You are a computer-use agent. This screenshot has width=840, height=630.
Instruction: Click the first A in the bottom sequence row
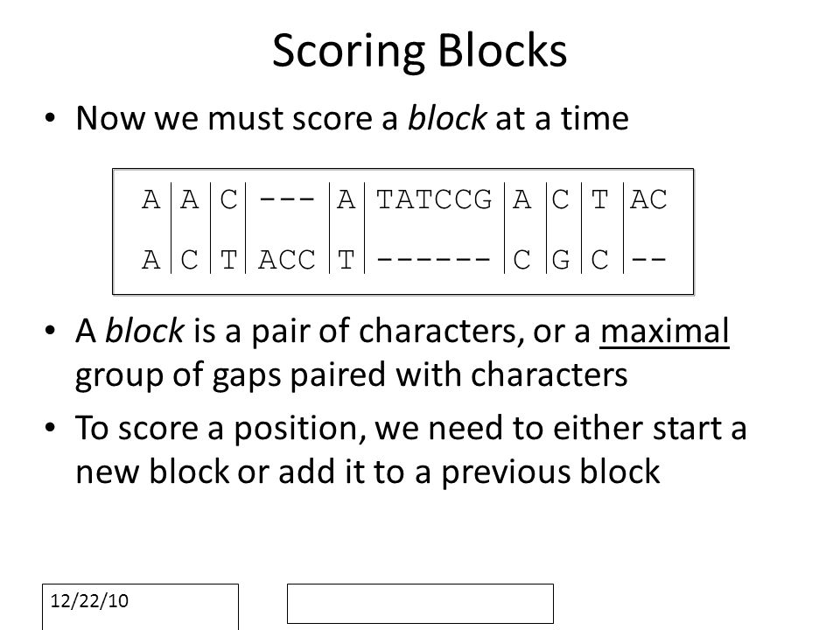tap(151, 261)
